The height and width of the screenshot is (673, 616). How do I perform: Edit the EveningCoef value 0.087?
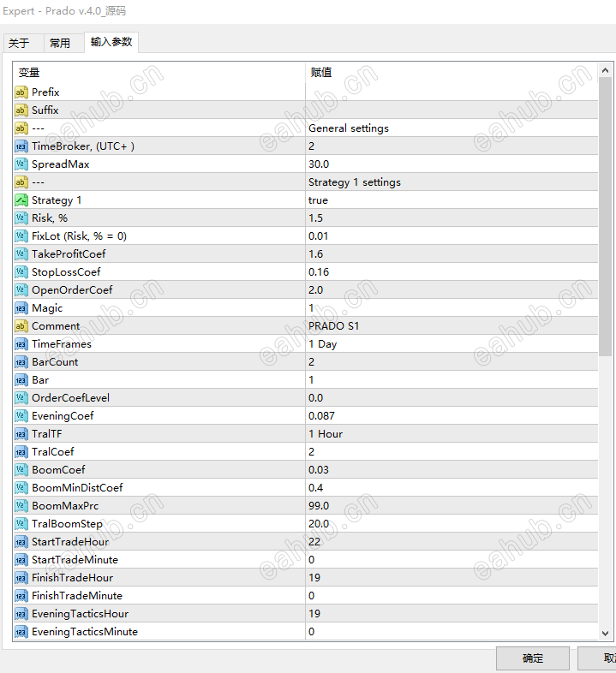pos(452,416)
